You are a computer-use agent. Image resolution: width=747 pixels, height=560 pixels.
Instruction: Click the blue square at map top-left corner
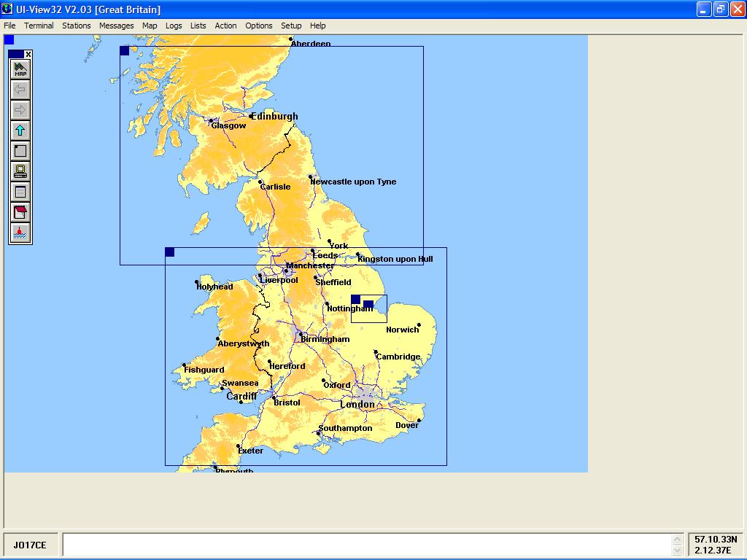pyautogui.click(x=9, y=39)
